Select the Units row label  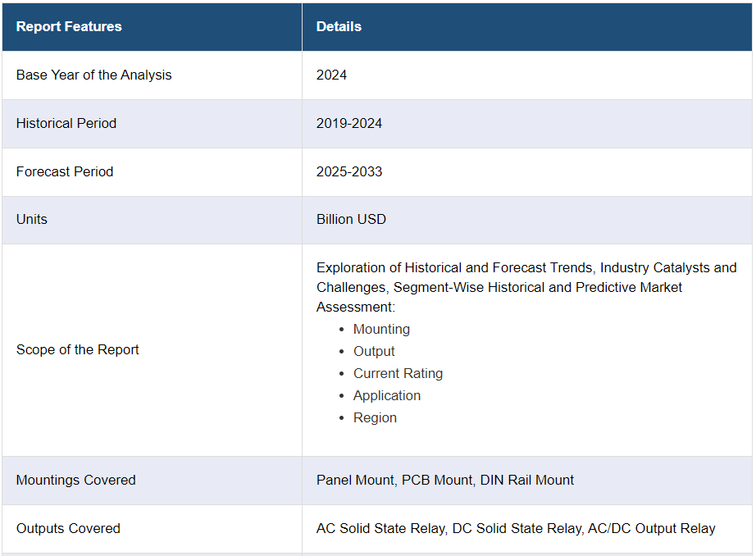pyautogui.click(x=32, y=219)
